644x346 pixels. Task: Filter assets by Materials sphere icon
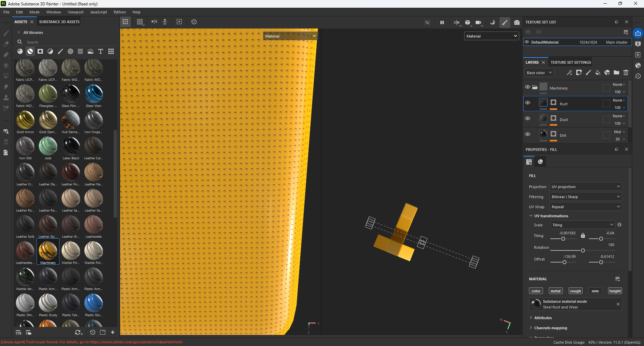point(20,51)
